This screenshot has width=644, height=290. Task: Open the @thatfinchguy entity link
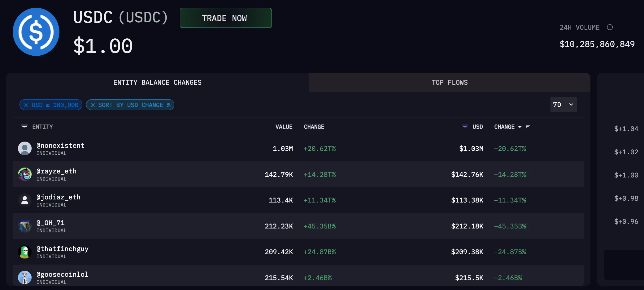point(62,249)
